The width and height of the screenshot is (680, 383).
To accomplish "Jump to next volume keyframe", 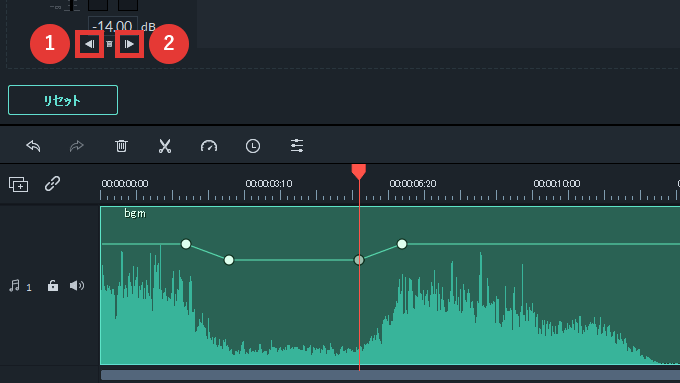I will tap(129, 44).
